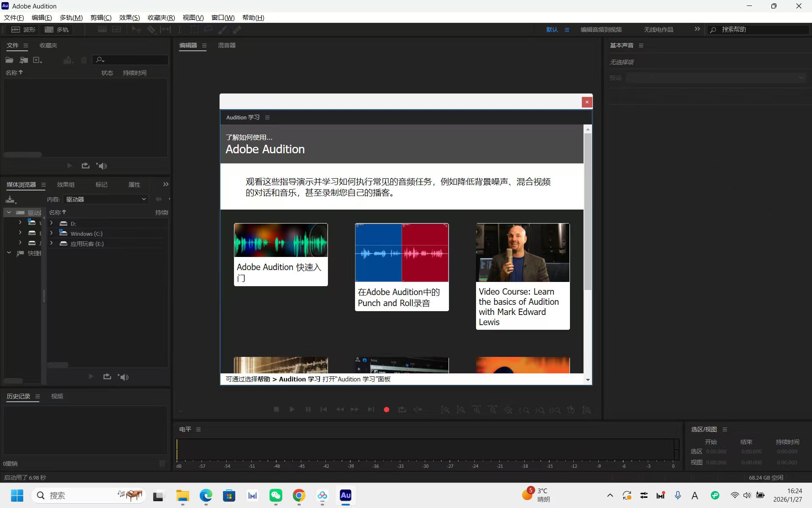Open the Effects menu
This screenshot has width=812, height=508.
click(129, 17)
